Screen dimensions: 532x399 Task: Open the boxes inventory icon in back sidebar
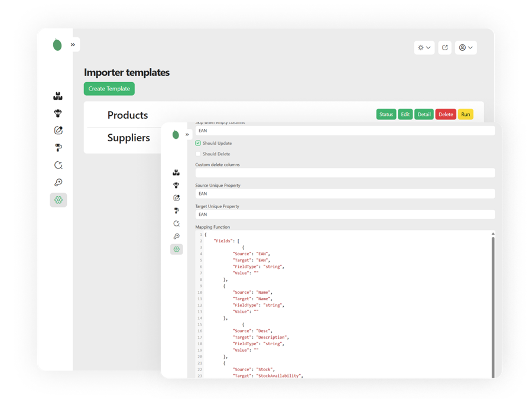(58, 96)
